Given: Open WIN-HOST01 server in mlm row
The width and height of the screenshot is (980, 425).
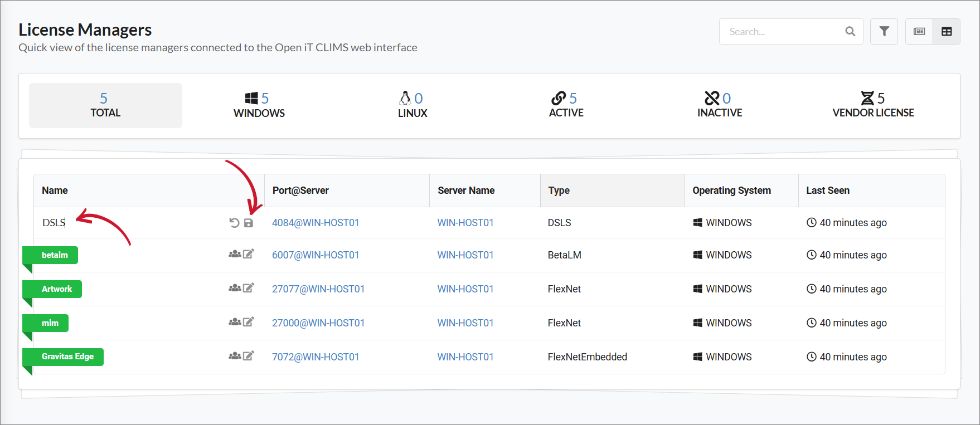Looking at the screenshot, I should [465, 323].
